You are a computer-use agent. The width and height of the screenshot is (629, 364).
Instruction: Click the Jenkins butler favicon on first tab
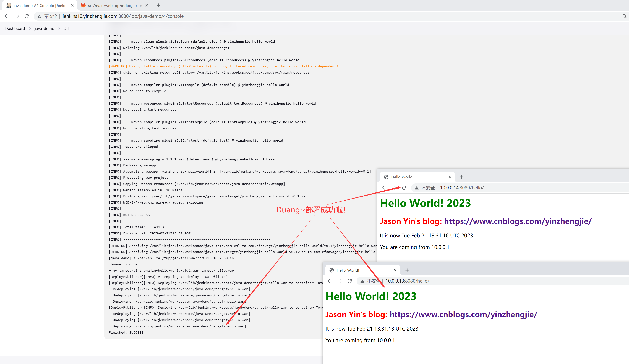9,5
